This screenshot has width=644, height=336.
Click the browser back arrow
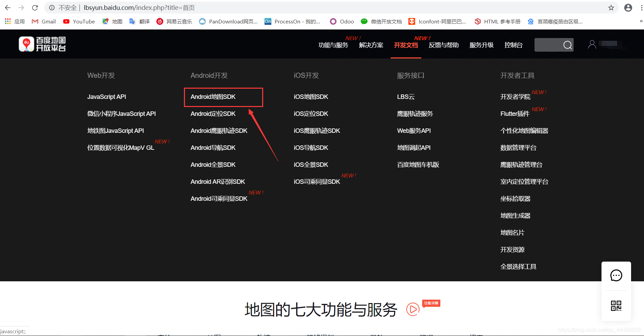tap(7, 7)
